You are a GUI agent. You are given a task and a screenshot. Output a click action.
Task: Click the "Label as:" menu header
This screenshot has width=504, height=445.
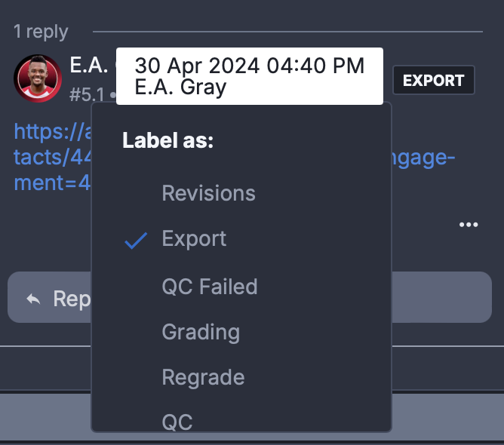coord(168,141)
